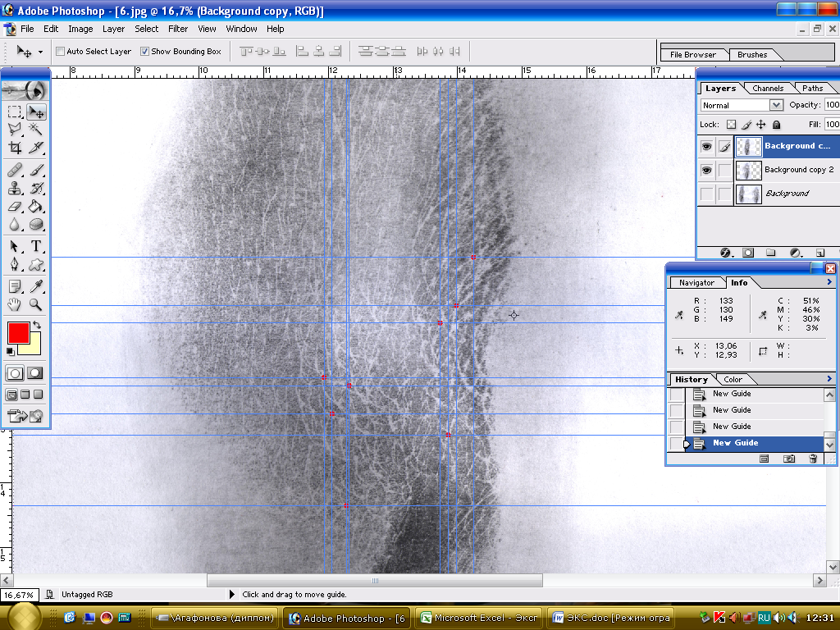This screenshot has width=840, height=630.
Task: Open the Filter menu
Action: click(x=178, y=29)
